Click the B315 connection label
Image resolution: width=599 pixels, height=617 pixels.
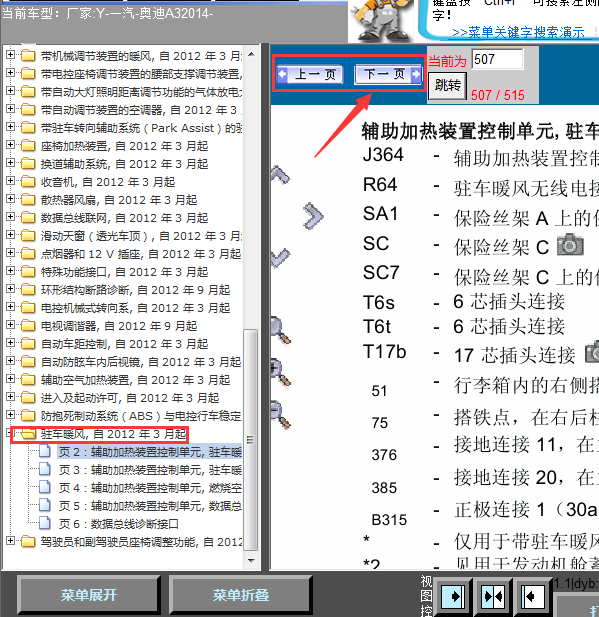click(x=389, y=520)
